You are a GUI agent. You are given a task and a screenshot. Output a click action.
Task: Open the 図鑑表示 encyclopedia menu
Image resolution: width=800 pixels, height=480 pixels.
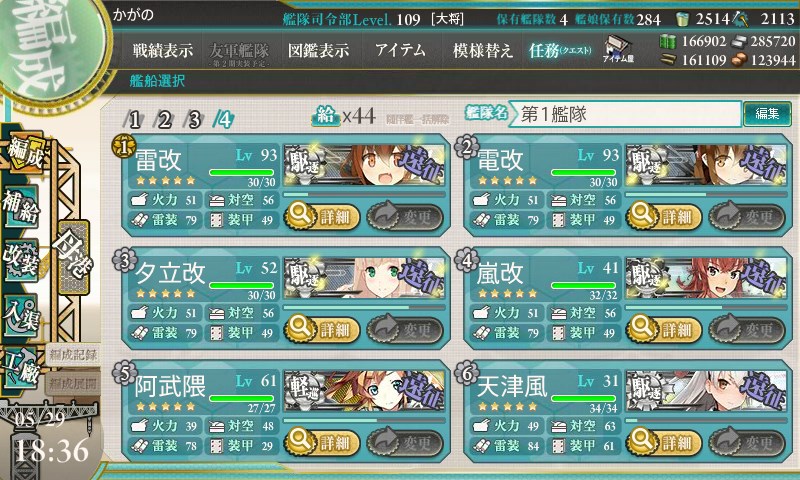click(318, 50)
